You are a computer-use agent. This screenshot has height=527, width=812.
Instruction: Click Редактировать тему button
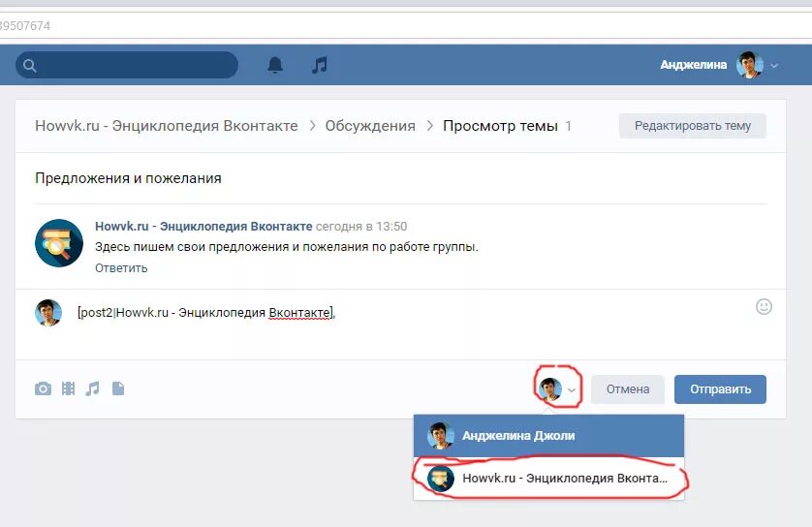click(693, 126)
